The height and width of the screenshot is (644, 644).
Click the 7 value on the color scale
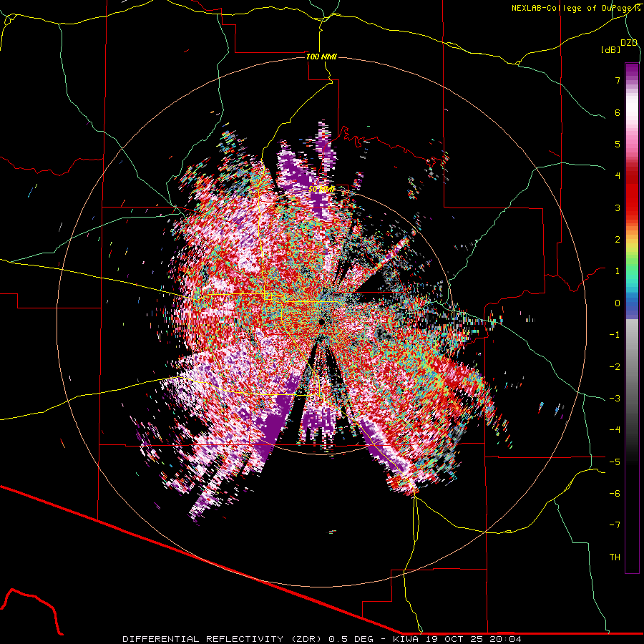tap(618, 80)
